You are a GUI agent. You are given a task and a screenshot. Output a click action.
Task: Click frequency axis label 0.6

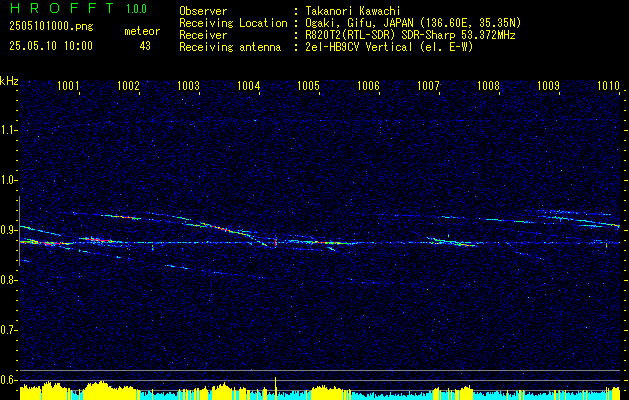9,380
